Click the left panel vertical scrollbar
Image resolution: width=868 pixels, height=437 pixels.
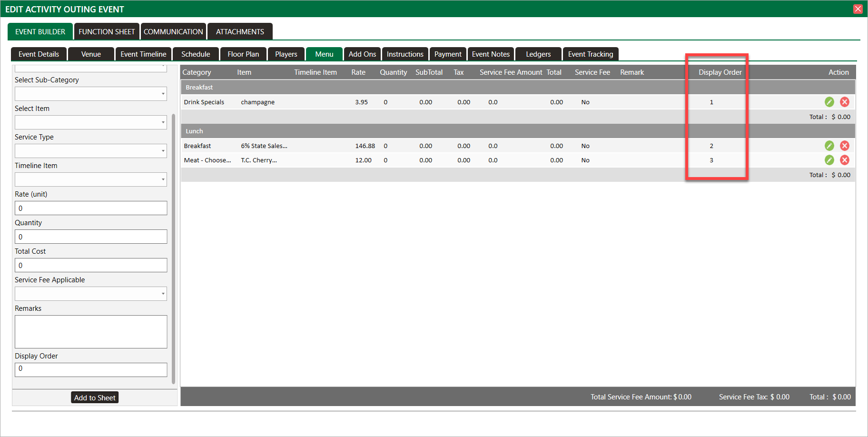tap(174, 248)
